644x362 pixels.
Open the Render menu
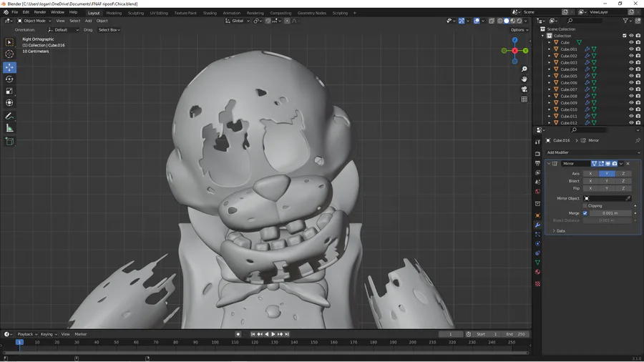pyautogui.click(x=40, y=12)
